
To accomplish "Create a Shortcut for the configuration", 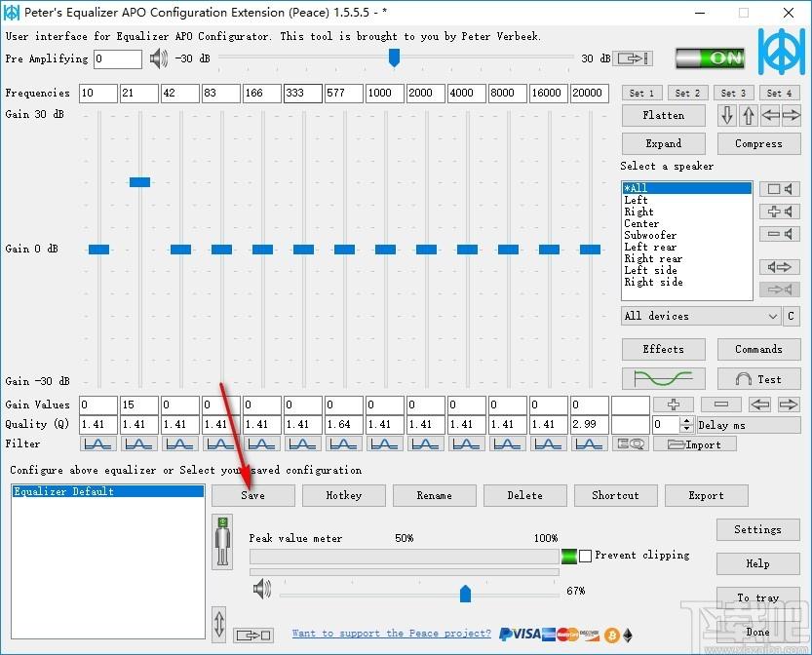I will pos(616,495).
